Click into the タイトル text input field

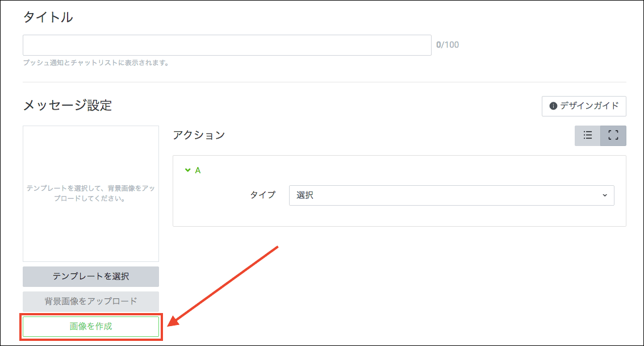coord(227,45)
